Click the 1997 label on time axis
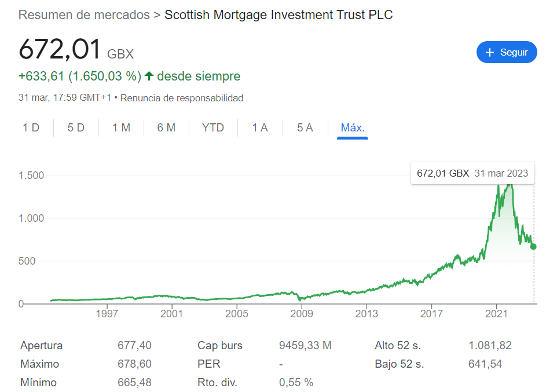The height and width of the screenshot is (392, 546). pos(107,313)
